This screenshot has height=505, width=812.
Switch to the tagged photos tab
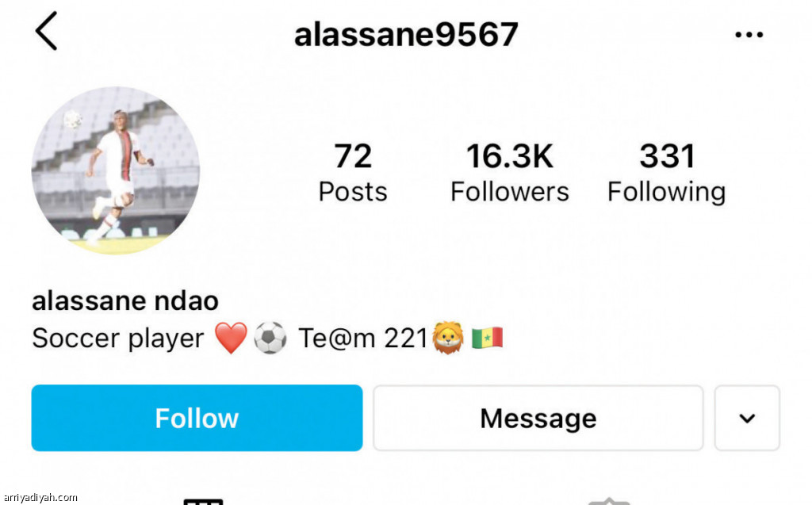click(x=609, y=501)
